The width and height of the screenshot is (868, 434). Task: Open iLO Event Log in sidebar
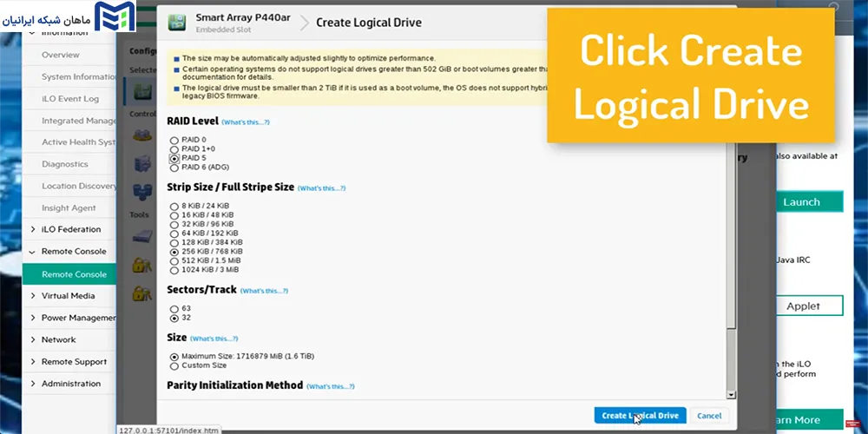(70, 99)
